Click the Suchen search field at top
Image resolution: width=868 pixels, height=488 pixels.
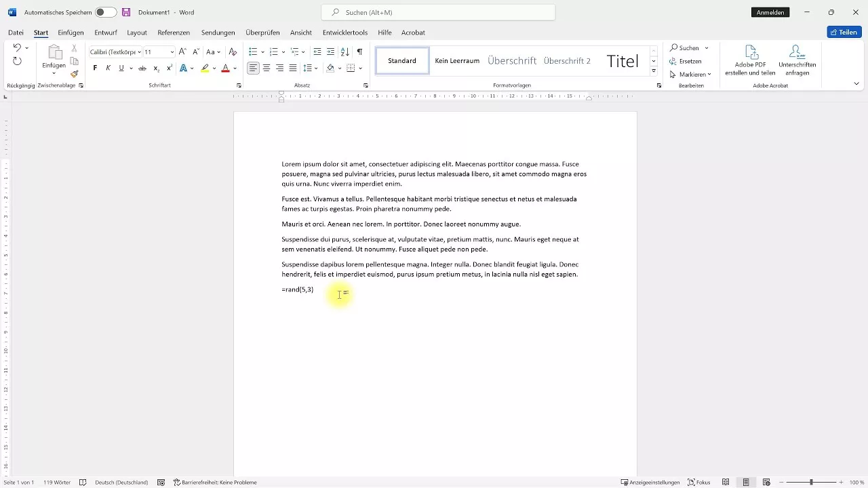[x=437, y=12]
